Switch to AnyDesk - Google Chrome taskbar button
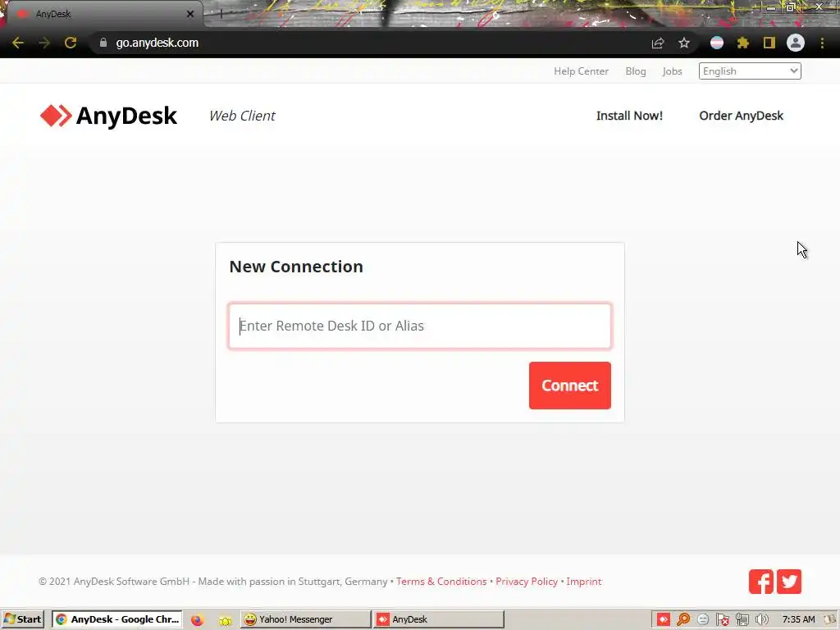Image resolution: width=840 pixels, height=630 pixels. click(x=117, y=620)
